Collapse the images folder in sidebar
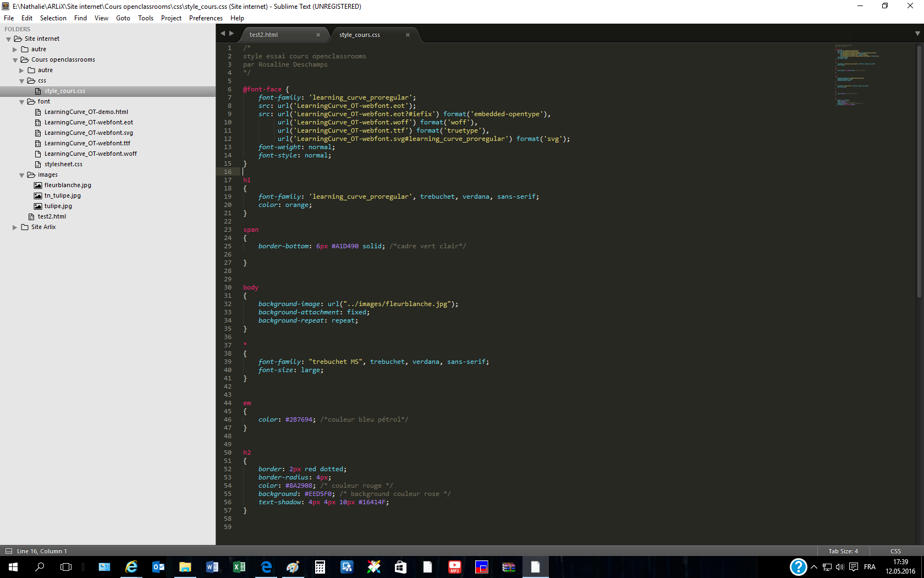The image size is (924, 578). point(22,175)
